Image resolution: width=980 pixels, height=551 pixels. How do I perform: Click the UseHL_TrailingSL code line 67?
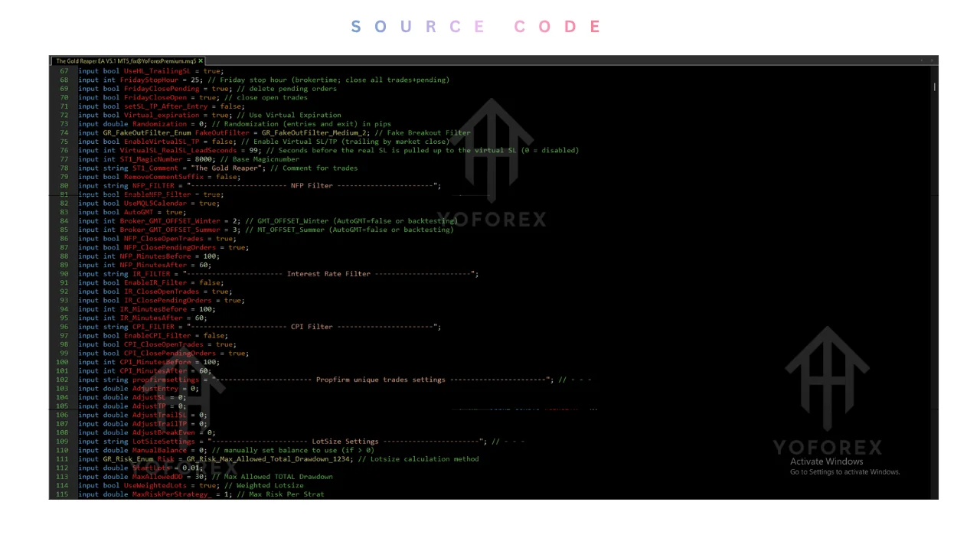(x=151, y=70)
